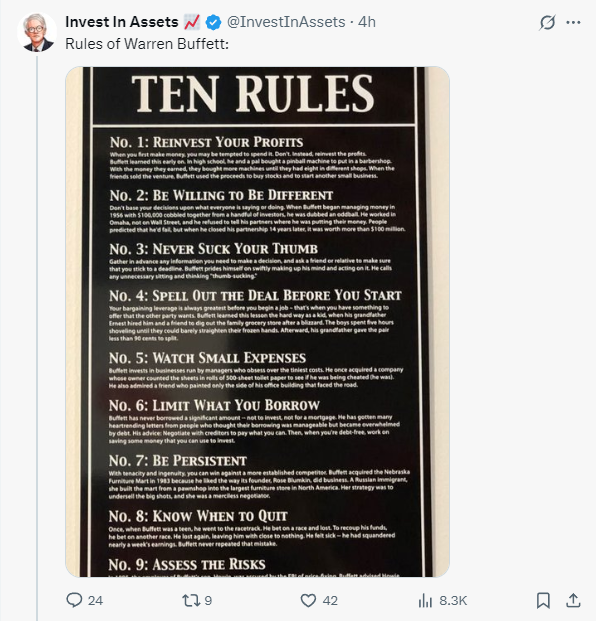This screenshot has width=596, height=621.
Task: Open the @InvestInAssets handle link
Action: (x=286, y=22)
